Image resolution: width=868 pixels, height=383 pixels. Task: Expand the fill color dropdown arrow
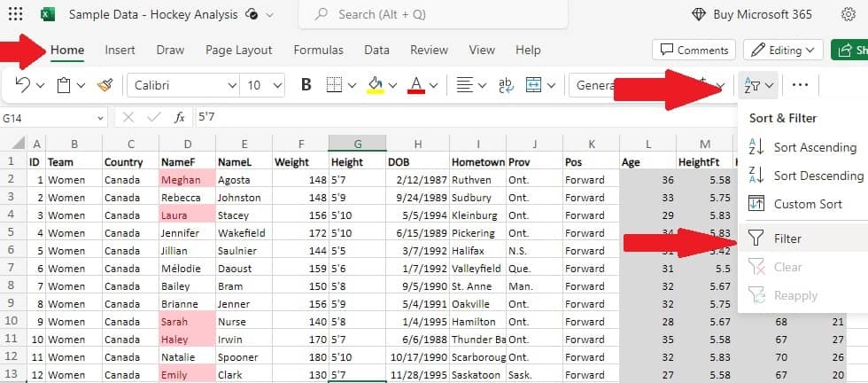click(393, 85)
